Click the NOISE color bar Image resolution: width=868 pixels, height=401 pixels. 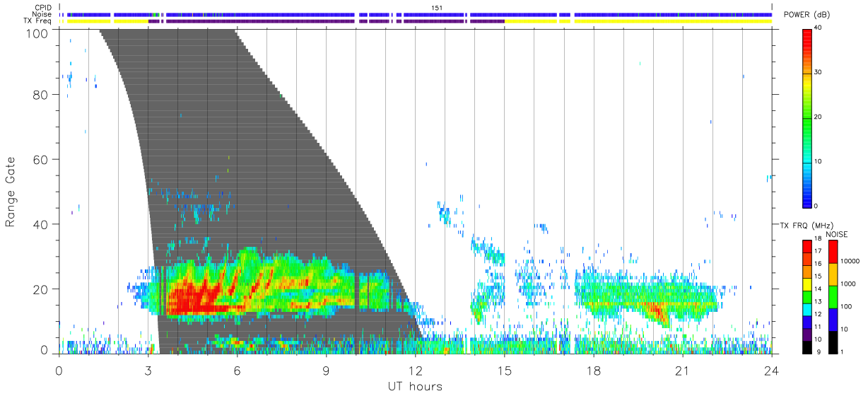click(x=834, y=296)
